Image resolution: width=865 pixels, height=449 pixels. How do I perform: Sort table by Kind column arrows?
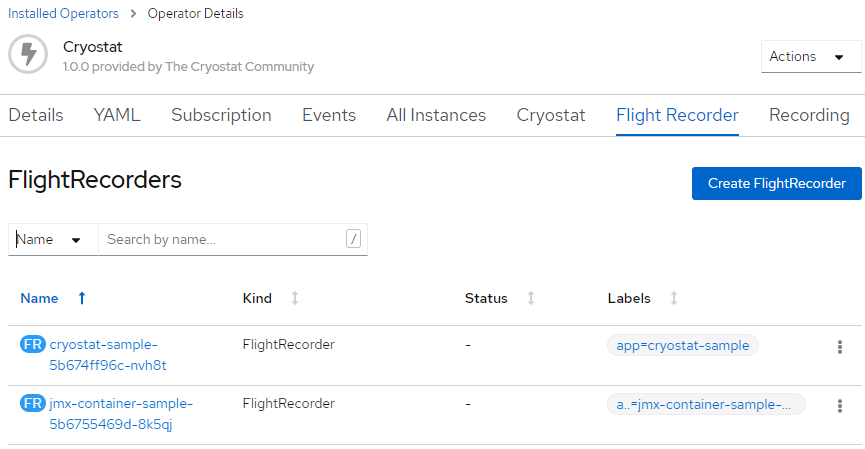[x=295, y=298]
